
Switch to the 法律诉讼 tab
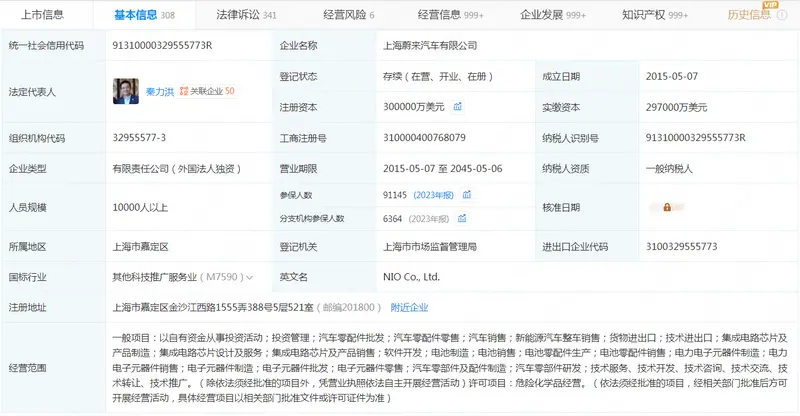pyautogui.click(x=246, y=15)
